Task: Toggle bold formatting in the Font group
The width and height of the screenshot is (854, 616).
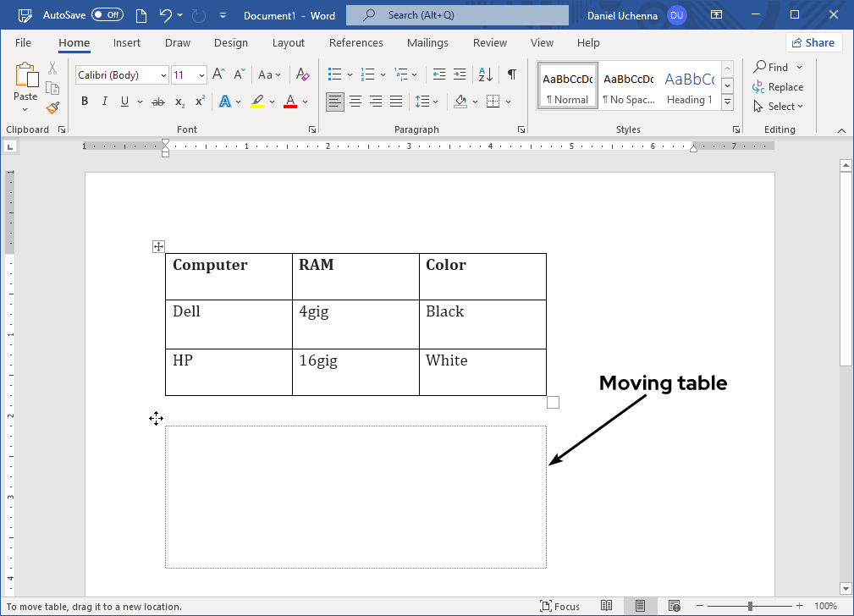Action: pos(84,101)
